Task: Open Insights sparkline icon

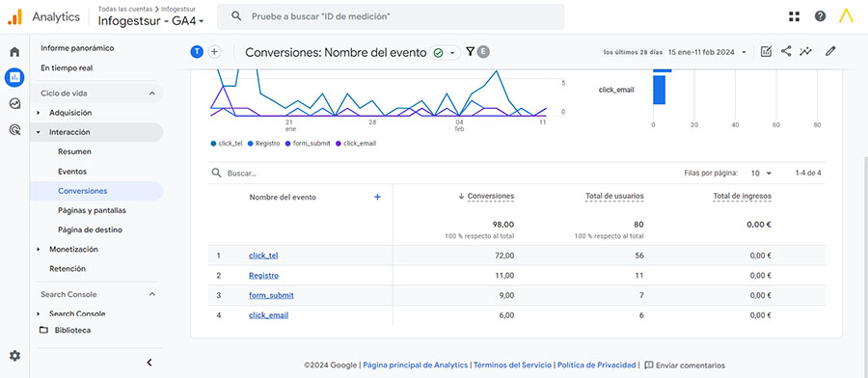Action: [806, 51]
